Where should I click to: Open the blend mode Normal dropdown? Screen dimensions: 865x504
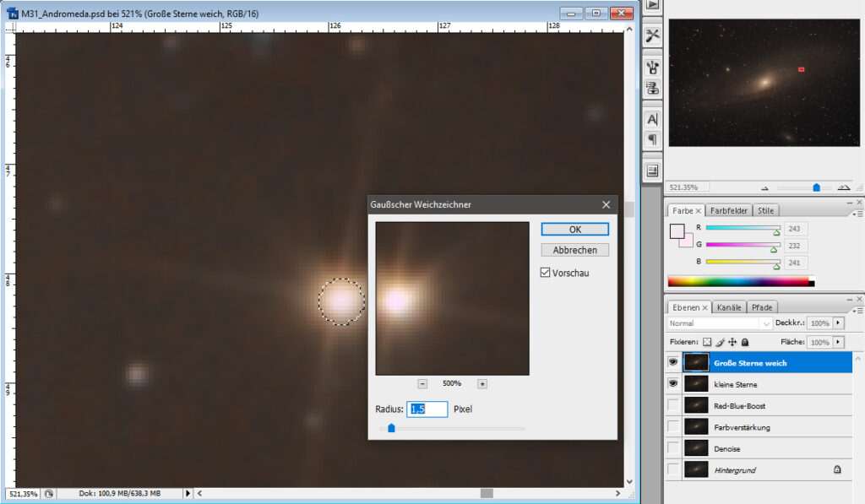point(720,323)
